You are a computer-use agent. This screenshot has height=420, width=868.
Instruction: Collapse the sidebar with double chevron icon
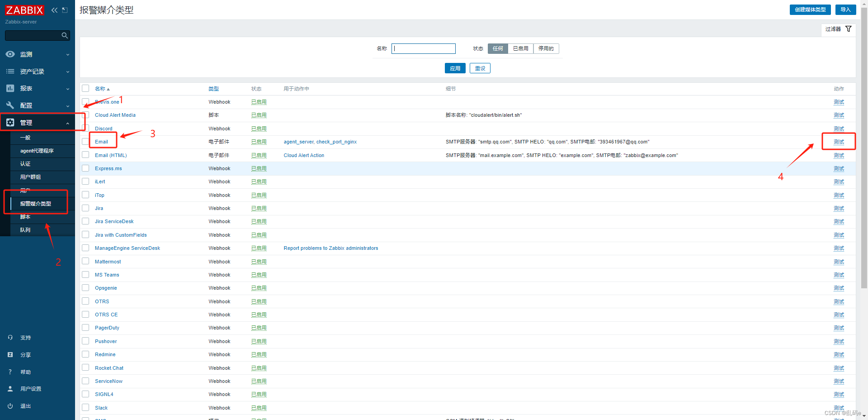coord(54,10)
